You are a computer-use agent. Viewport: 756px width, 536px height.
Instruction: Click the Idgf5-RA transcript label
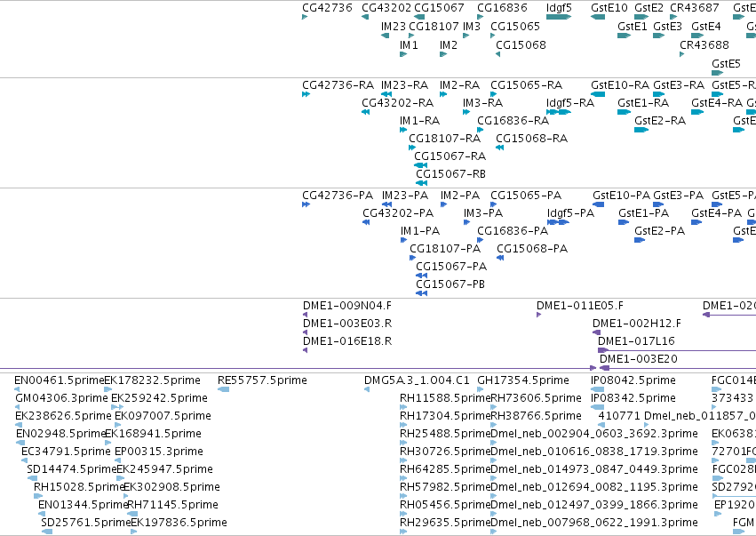pos(570,103)
